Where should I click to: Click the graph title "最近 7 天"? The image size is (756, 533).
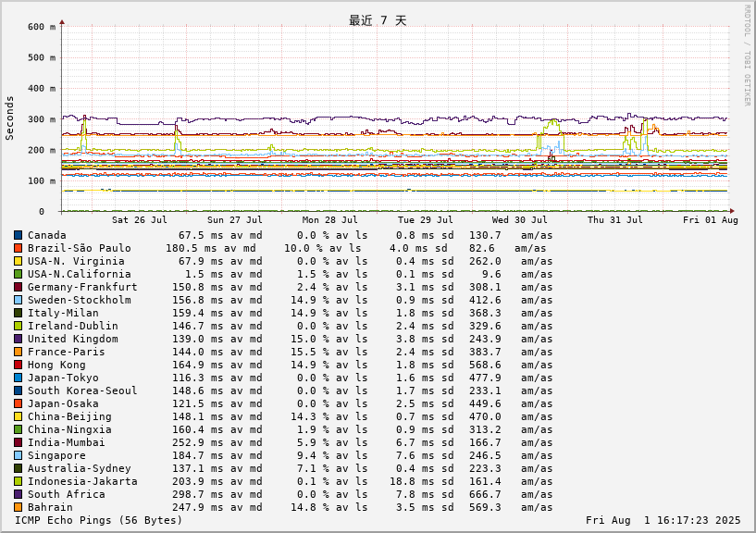[378, 20]
